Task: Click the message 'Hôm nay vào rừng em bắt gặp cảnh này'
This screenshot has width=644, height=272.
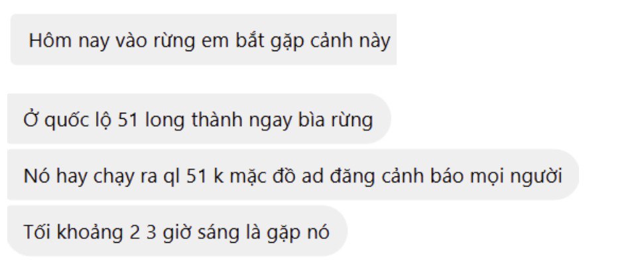Action: (204, 39)
